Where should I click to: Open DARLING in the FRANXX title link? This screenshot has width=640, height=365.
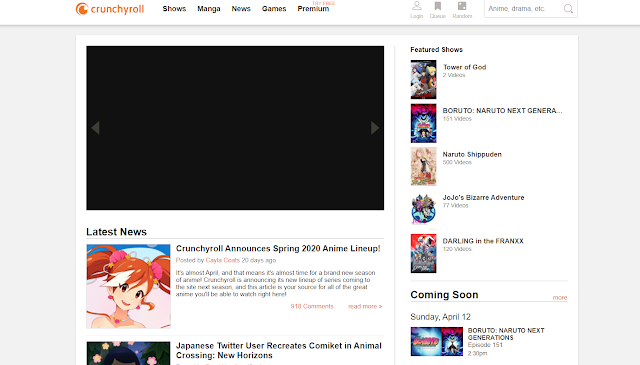click(x=483, y=241)
